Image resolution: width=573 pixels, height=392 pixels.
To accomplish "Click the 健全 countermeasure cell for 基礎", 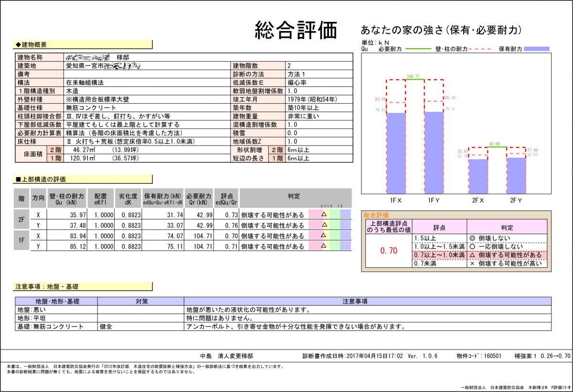I will point(106,327).
